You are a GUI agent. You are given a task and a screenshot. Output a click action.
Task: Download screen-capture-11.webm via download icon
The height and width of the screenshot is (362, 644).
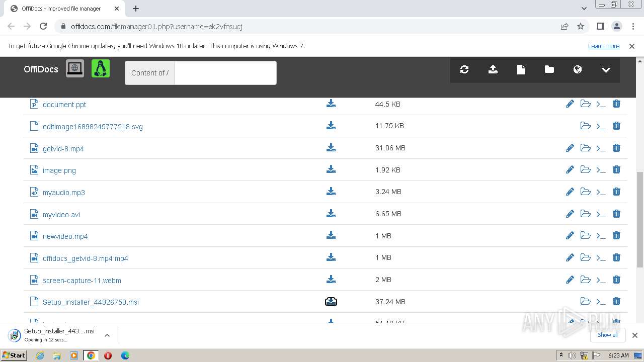click(331, 279)
